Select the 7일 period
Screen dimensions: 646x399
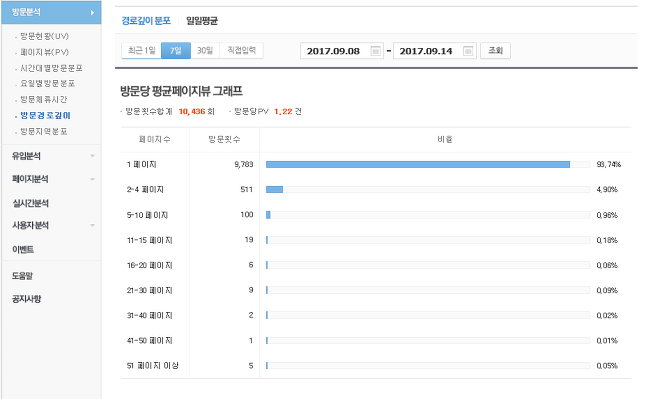[x=176, y=51]
